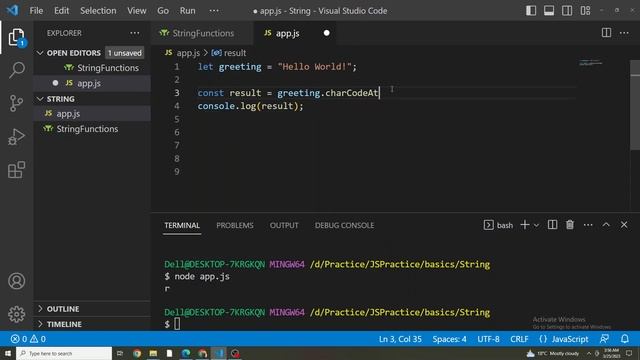Open the Extensions view
Viewport: 640px width, 360px height.
pos(16,170)
